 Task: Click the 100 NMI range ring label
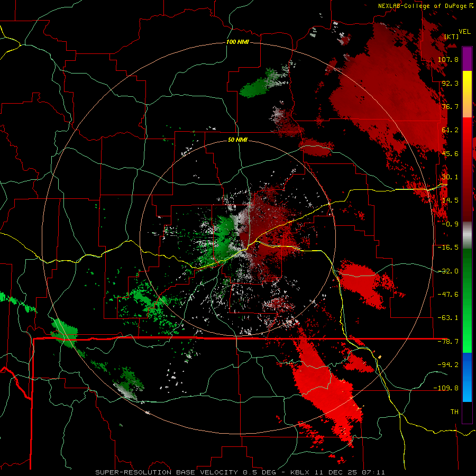(x=237, y=42)
